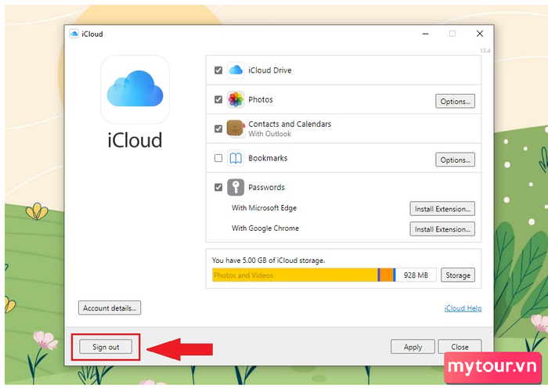This screenshot has width=548, height=392.
Task: Click the Close button at bottom
Action: pyautogui.click(x=460, y=347)
